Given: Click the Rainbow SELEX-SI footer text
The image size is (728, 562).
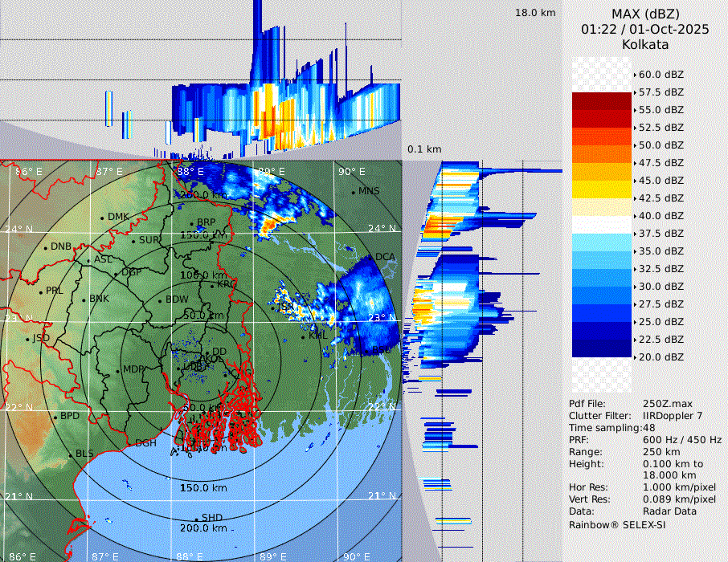Looking at the screenshot, I should 617,524.
